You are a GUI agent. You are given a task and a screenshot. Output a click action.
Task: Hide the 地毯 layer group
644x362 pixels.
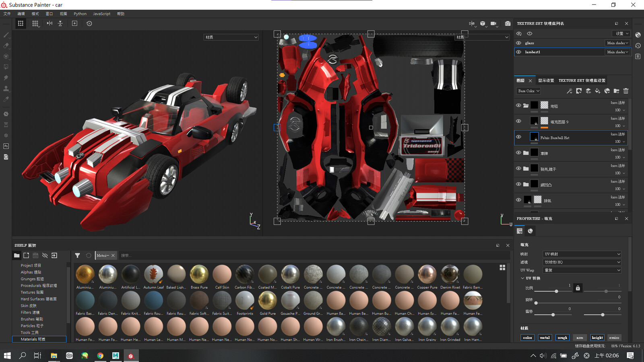pyautogui.click(x=518, y=105)
